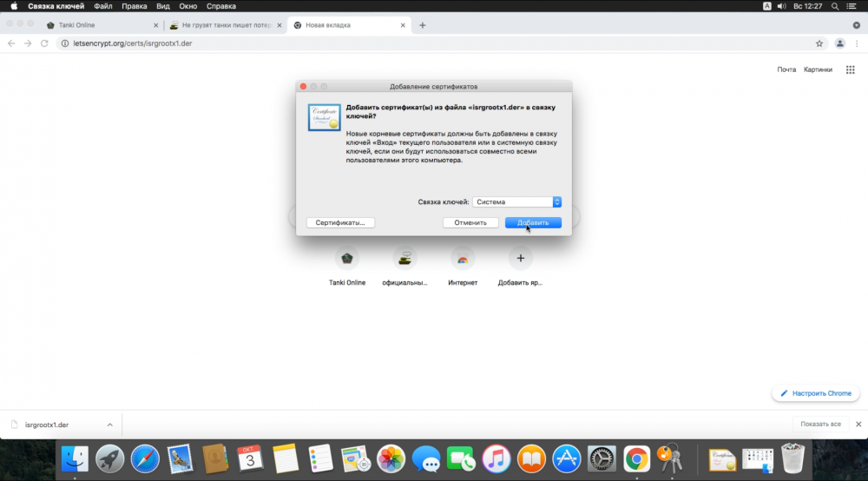This screenshot has width=868, height=481.
Task: Bookmark this page with the star icon
Action: [819, 43]
